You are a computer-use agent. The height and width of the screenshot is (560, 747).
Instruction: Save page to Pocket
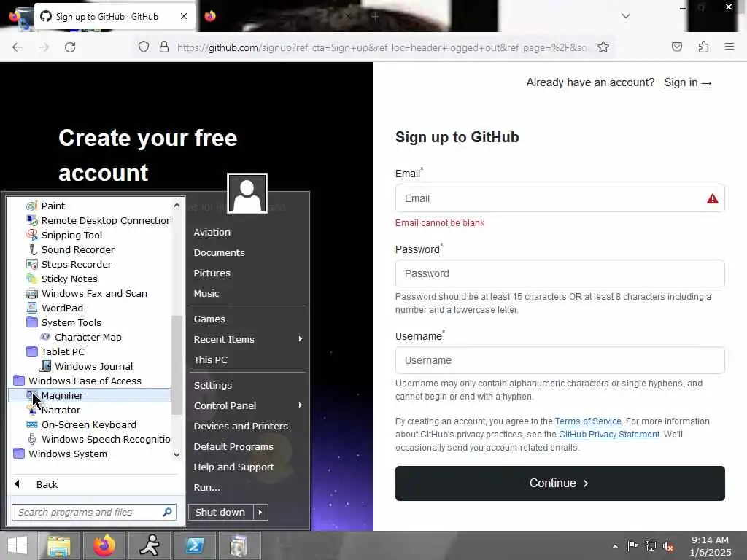pos(677,47)
